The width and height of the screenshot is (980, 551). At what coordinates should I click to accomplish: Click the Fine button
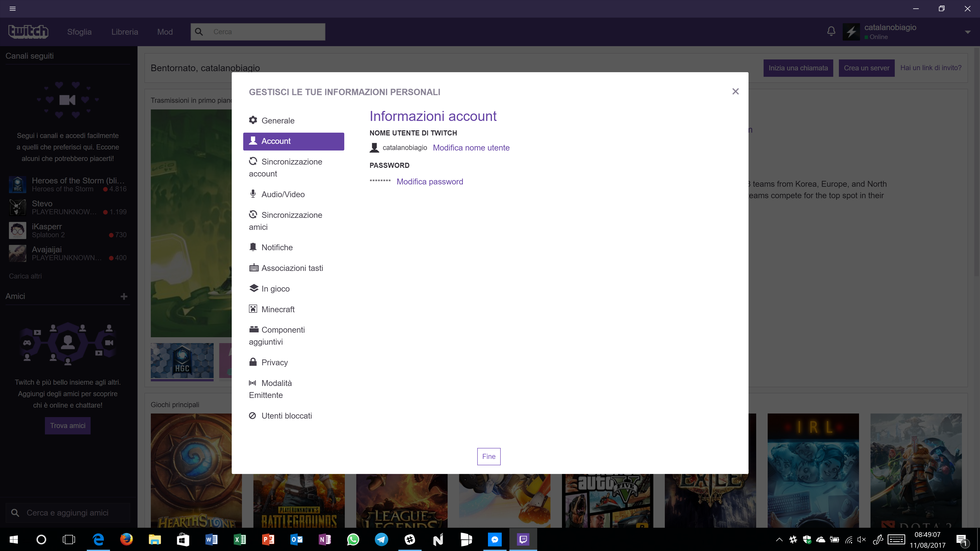coord(489,456)
